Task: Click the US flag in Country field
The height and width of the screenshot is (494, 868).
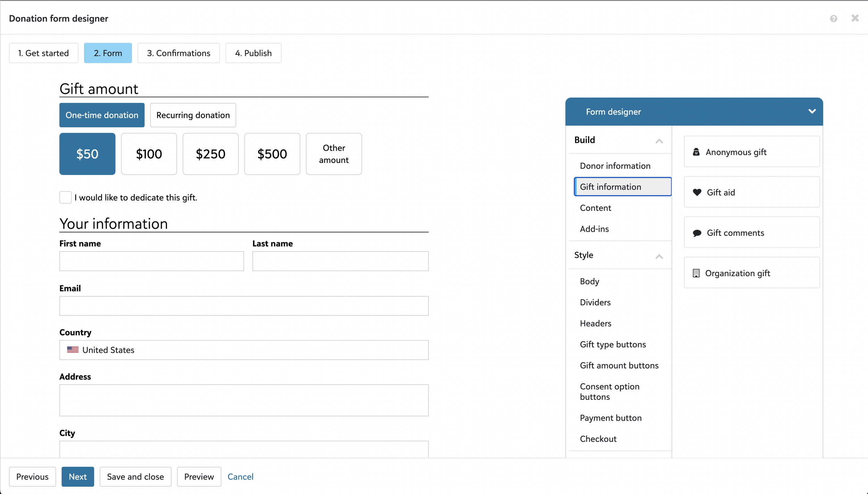Action: coord(73,350)
